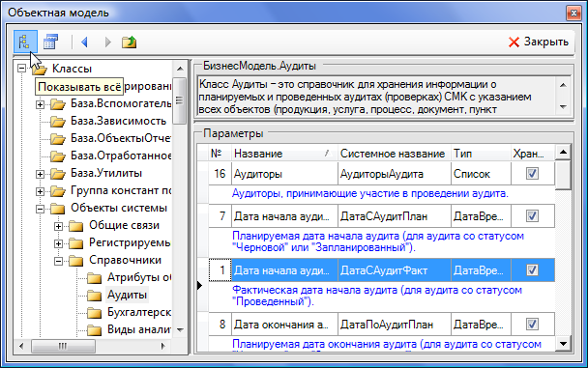Sort by Системное название column header

394,154
